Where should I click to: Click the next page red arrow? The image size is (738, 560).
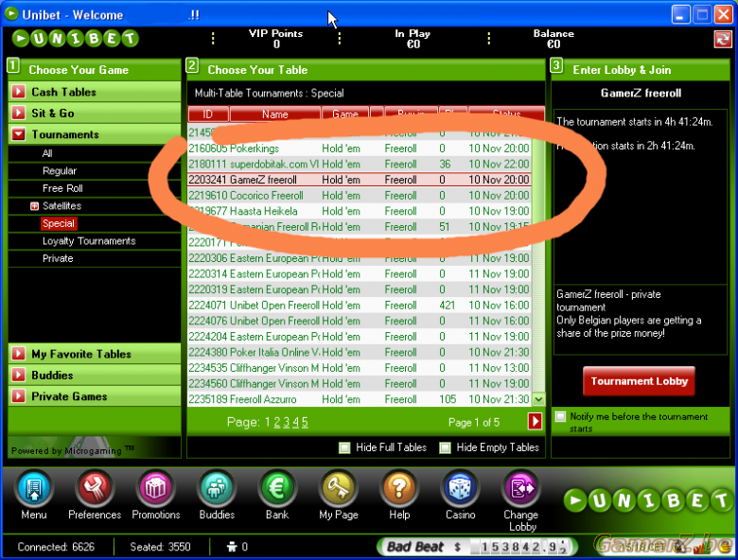click(535, 421)
